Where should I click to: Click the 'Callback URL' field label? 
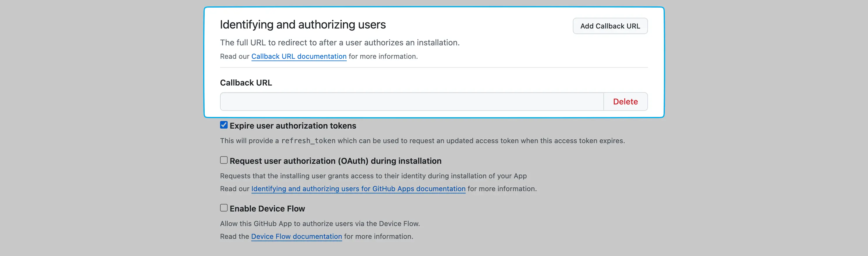pyautogui.click(x=246, y=83)
